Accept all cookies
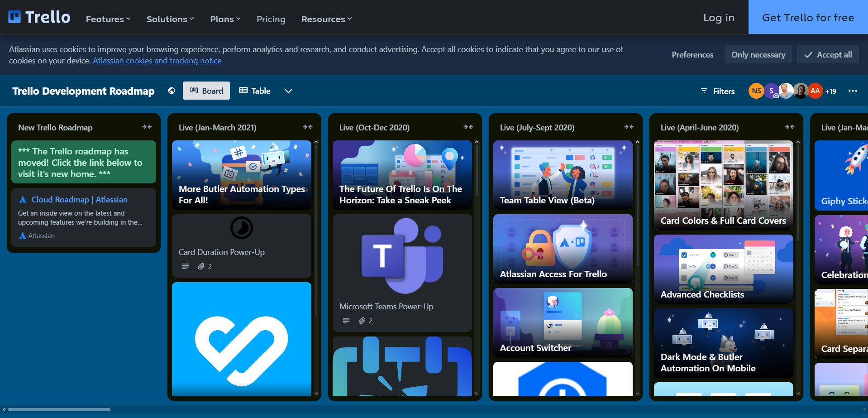The width and height of the screenshot is (868, 418). pos(828,54)
